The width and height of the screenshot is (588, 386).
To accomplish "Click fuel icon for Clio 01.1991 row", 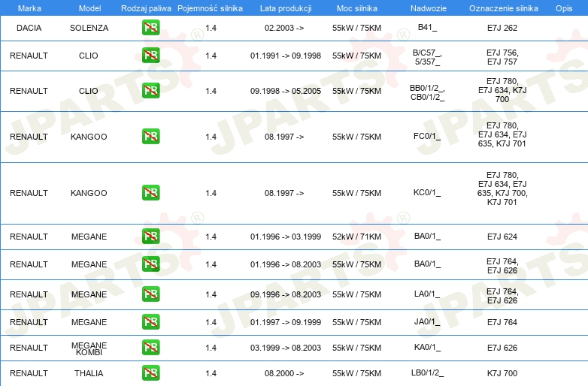I will point(150,55).
